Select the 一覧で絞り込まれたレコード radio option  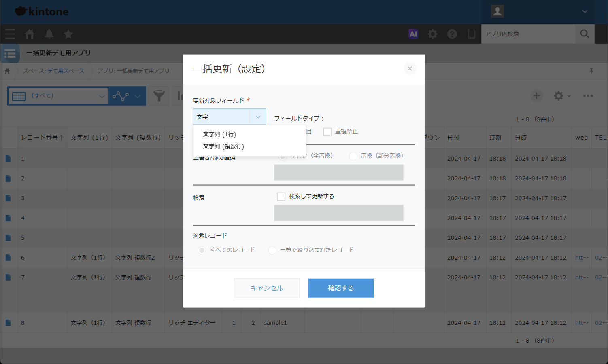click(x=272, y=250)
